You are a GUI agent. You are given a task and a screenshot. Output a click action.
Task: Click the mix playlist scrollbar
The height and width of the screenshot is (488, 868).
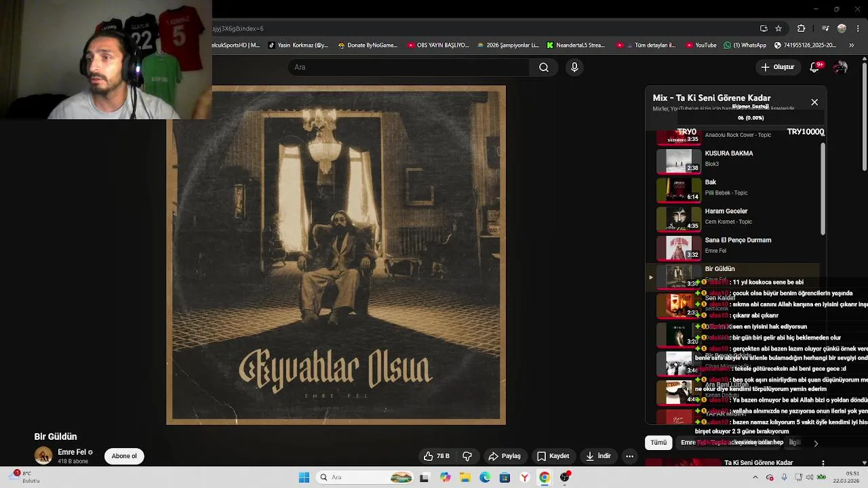(823, 188)
